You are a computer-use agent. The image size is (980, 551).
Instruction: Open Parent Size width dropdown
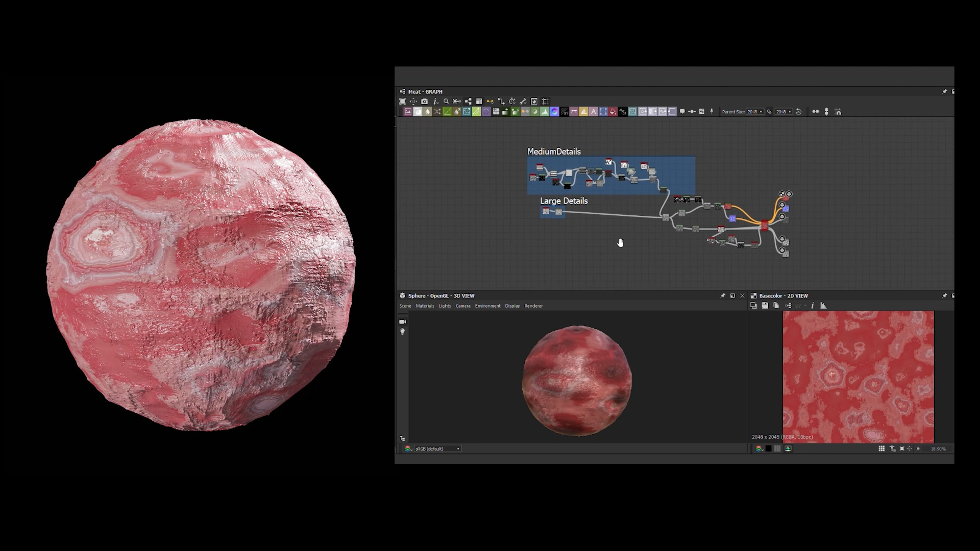(755, 112)
